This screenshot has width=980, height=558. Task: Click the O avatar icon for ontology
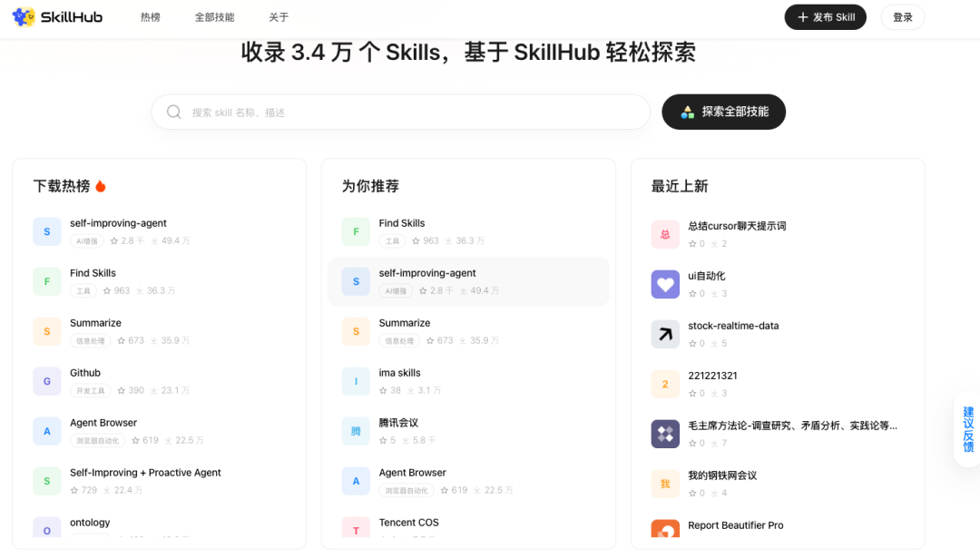click(x=47, y=527)
